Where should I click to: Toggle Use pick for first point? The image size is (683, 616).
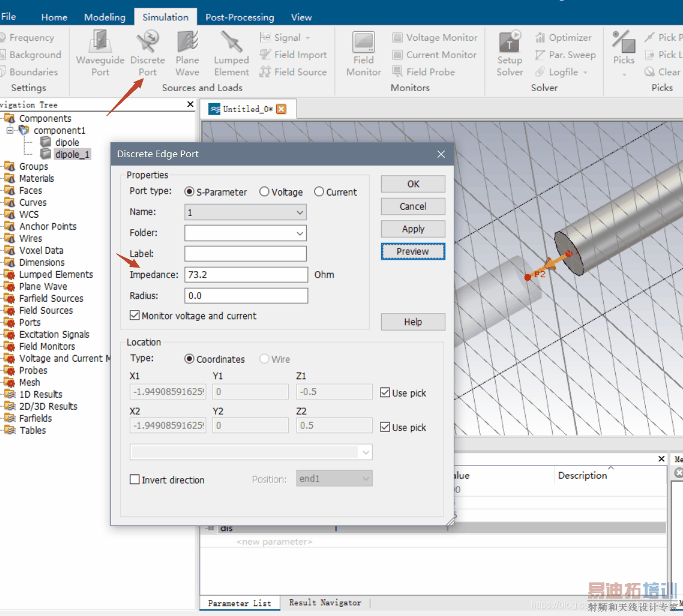pyautogui.click(x=385, y=392)
